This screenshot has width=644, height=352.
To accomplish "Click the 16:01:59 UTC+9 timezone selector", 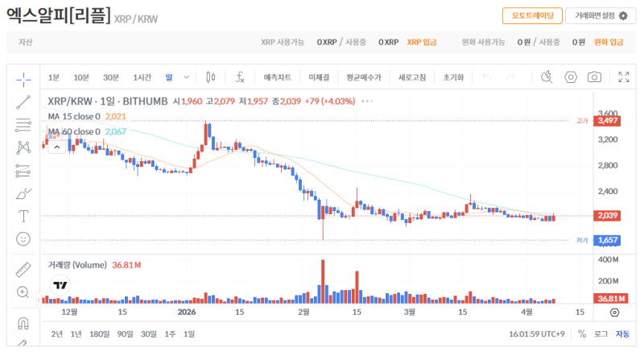I will (536, 334).
